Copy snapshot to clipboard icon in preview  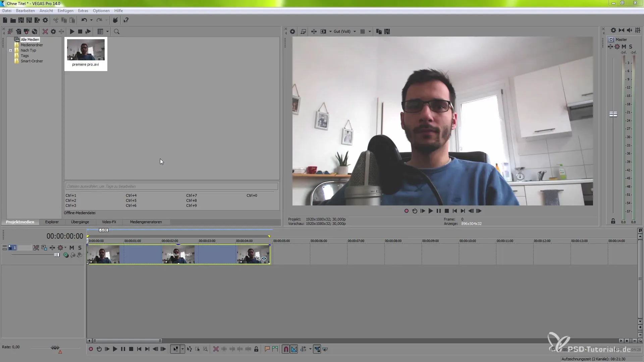(x=379, y=32)
